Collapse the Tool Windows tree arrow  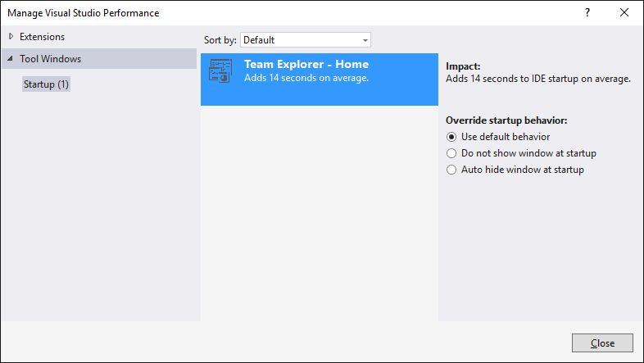pos(11,59)
